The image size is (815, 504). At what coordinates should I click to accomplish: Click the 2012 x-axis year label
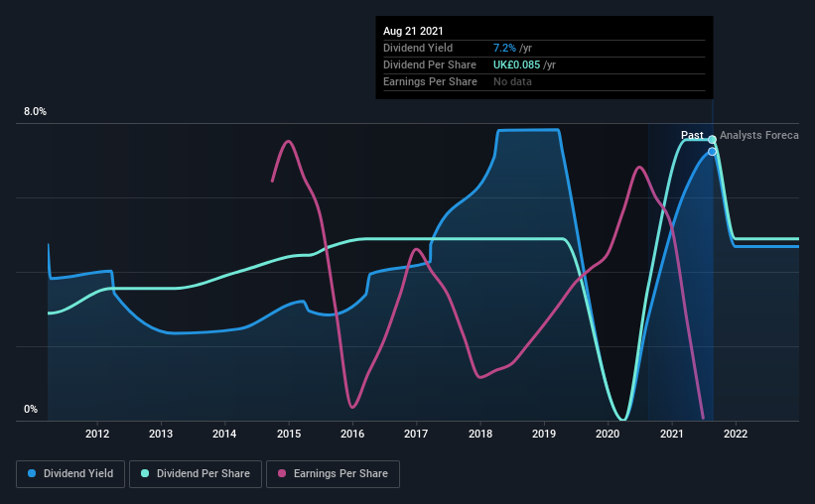pos(97,434)
